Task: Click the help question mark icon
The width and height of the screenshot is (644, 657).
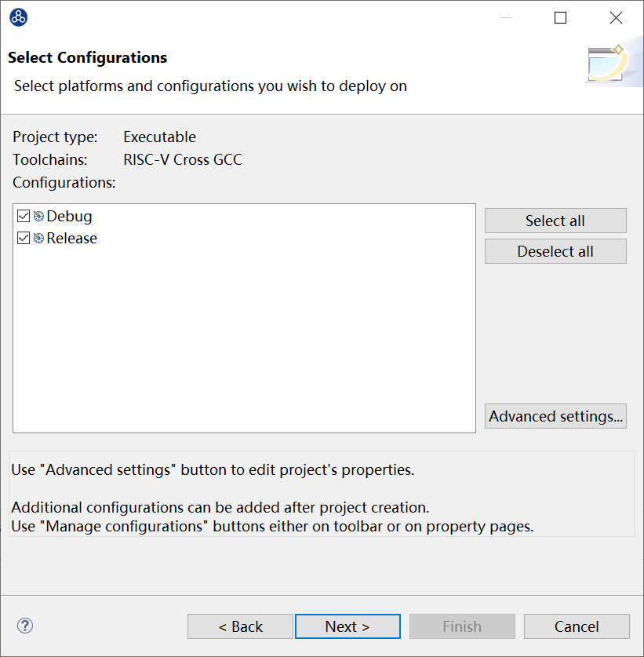Action: 25,626
